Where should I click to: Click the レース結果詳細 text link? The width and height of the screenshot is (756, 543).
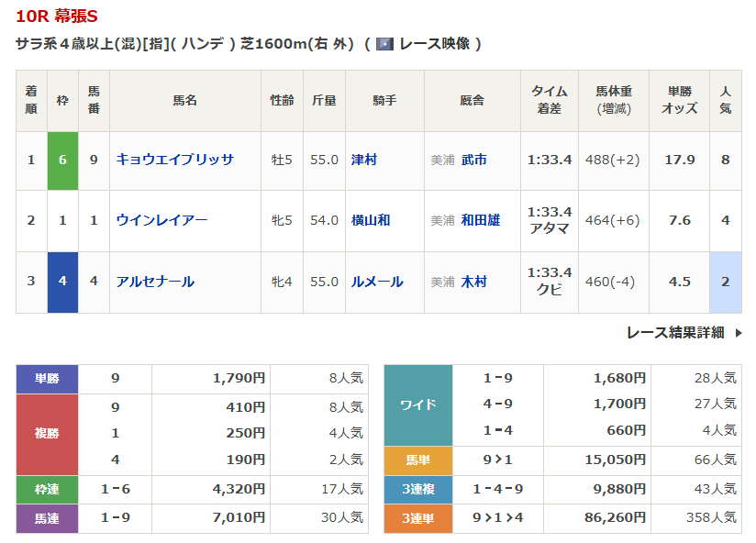coord(675,333)
